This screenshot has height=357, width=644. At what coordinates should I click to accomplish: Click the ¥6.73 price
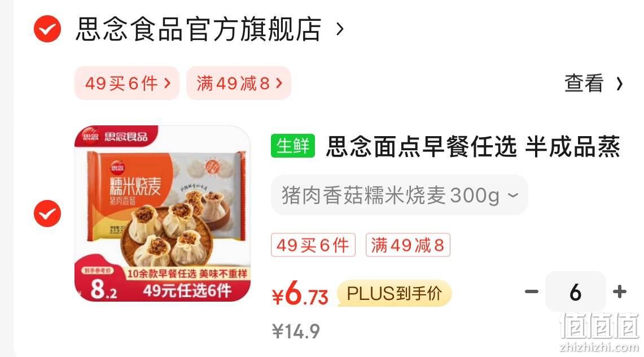point(300,293)
